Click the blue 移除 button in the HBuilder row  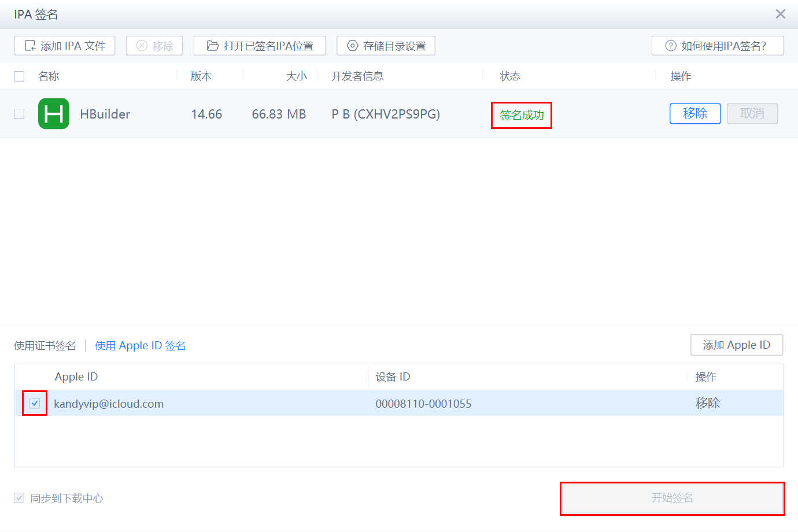[x=695, y=113]
